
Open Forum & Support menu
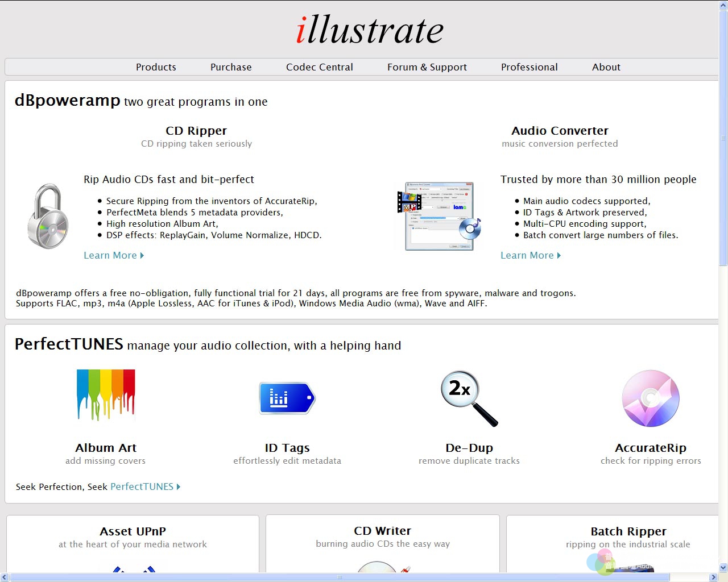coord(427,67)
